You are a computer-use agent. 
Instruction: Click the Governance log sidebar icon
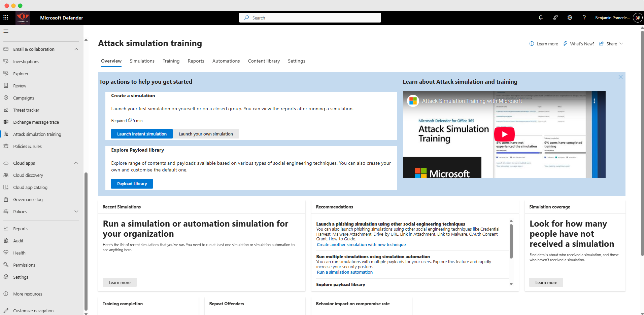[6, 199]
